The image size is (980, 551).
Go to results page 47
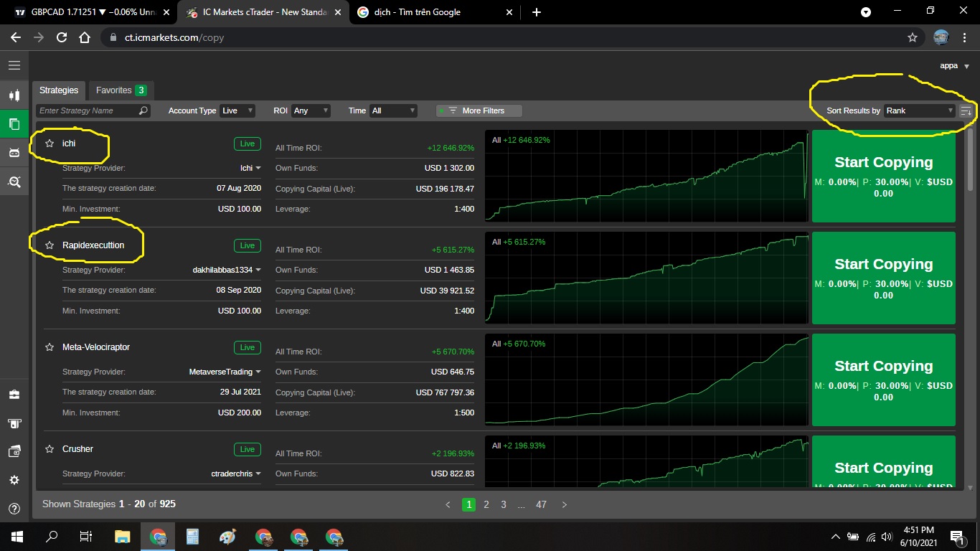coord(541,504)
